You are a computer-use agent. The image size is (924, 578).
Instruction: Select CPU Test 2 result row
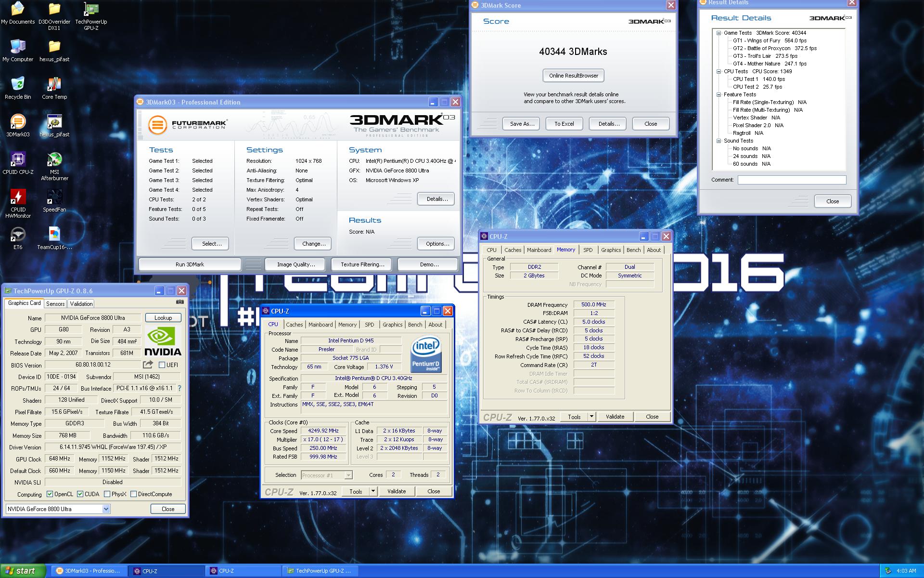pos(757,87)
